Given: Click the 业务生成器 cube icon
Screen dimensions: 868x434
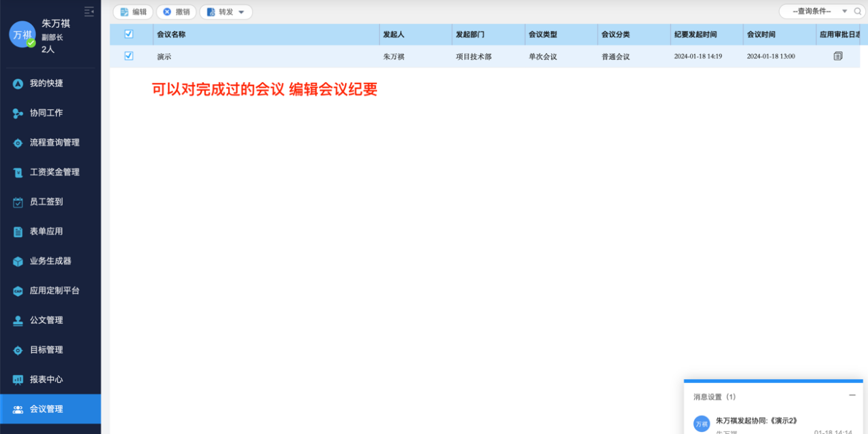Looking at the screenshot, I should [18, 261].
